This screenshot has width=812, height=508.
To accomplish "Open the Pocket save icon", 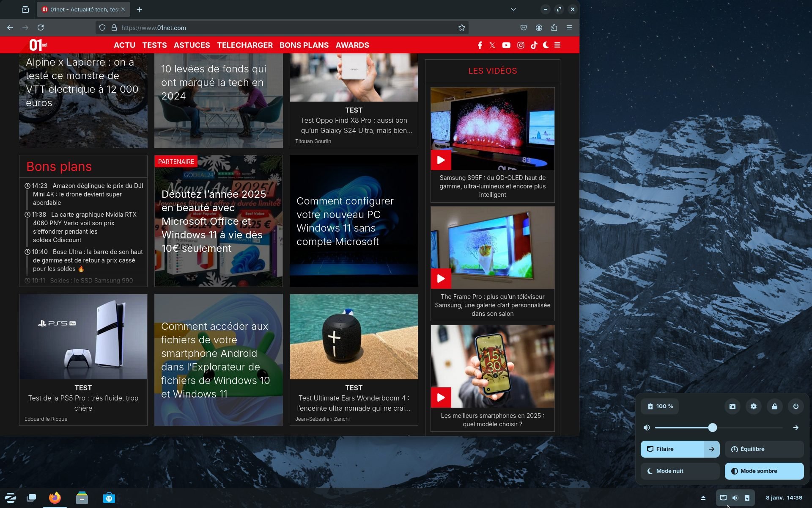I will [524, 28].
